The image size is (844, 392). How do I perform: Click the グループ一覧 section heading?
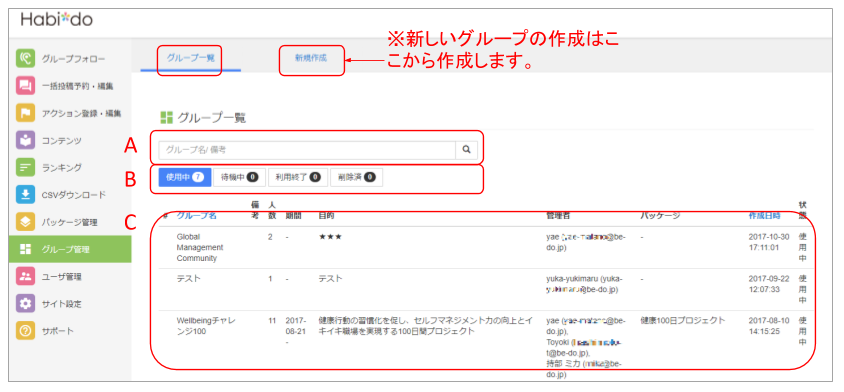point(203,117)
